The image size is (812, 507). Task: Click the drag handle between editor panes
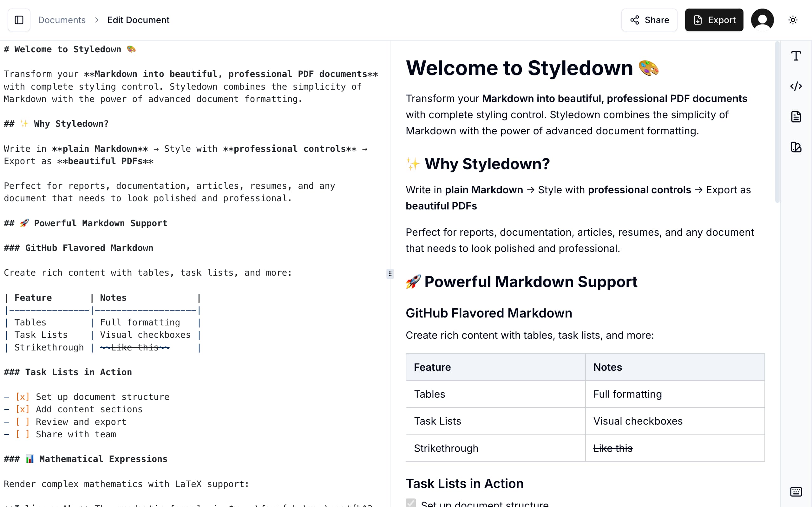tap(390, 274)
